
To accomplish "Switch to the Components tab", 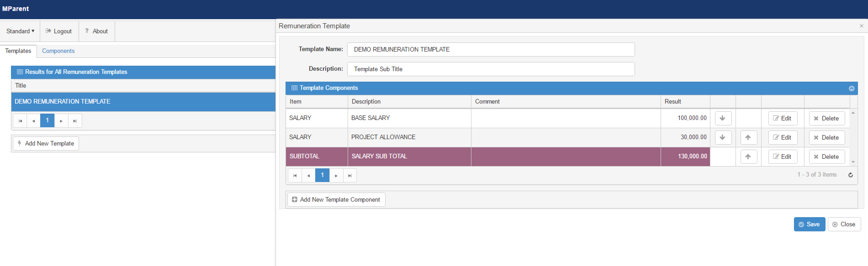I will pos(58,51).
